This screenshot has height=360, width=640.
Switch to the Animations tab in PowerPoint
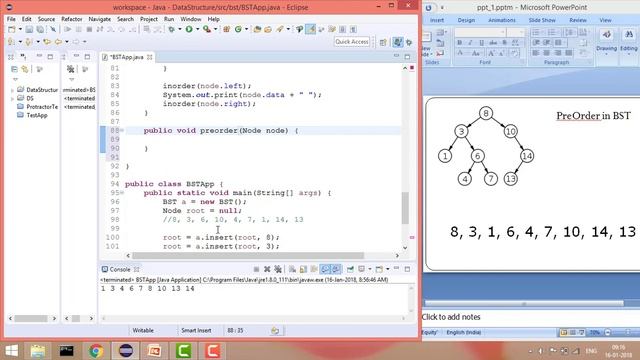pyautogui.click(x=502, y=20)
